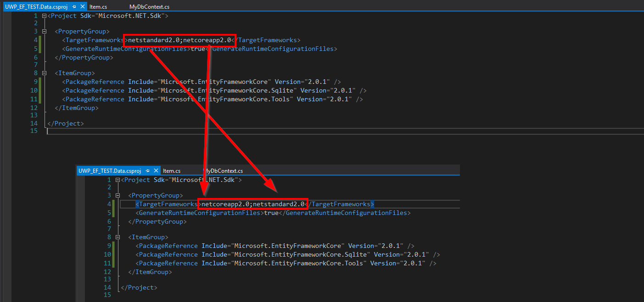Close the lower editor's UWP_EF_TEST.Data.csproj tab
The height and width of the screenshot is (302, 644).
coord(156,171)
